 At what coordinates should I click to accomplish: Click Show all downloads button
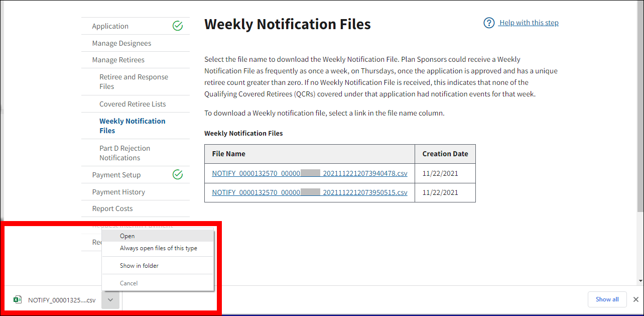click(607, 299)
